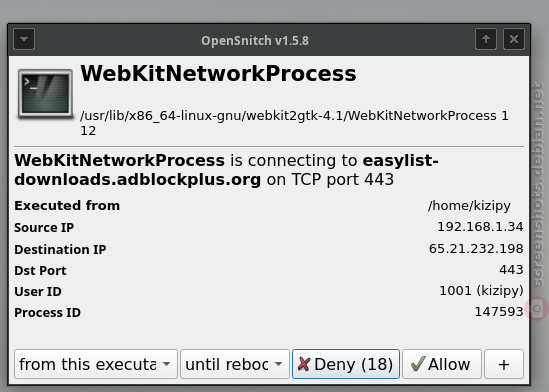Open the 'from this executable' dropdown
Viewport: 549px width, 392px height.
[x=96, y=364]
